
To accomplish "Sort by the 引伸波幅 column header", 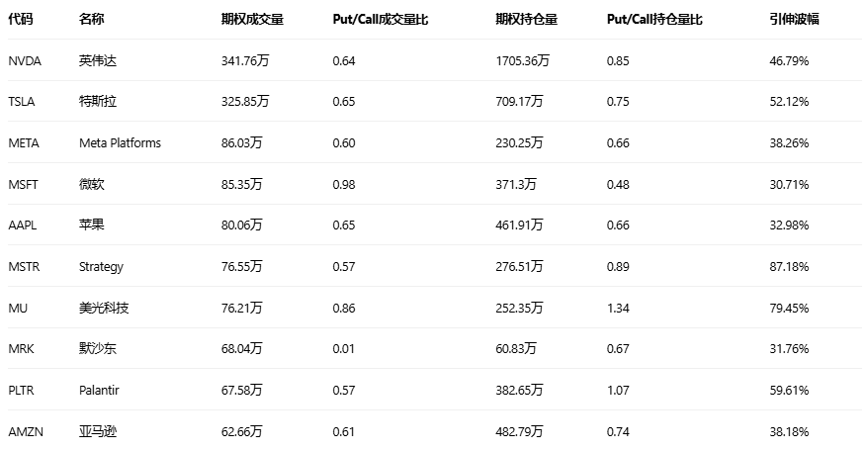I will coord(794,20).
